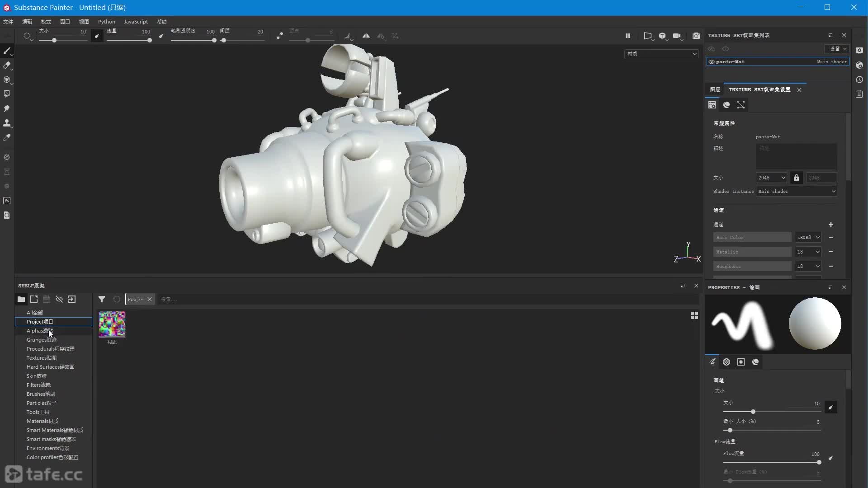Expand the Base Color sRGB8 format dropdown

(808, 237)
